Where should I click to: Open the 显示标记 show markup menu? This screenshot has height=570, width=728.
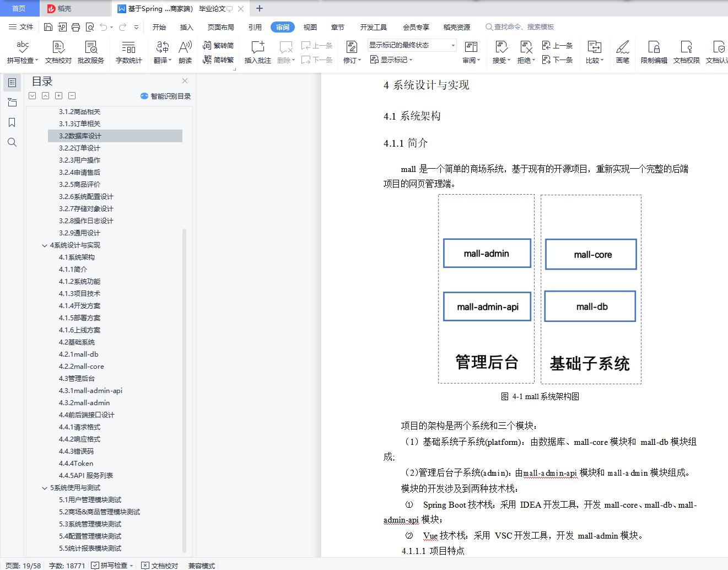tap(391, 60)
